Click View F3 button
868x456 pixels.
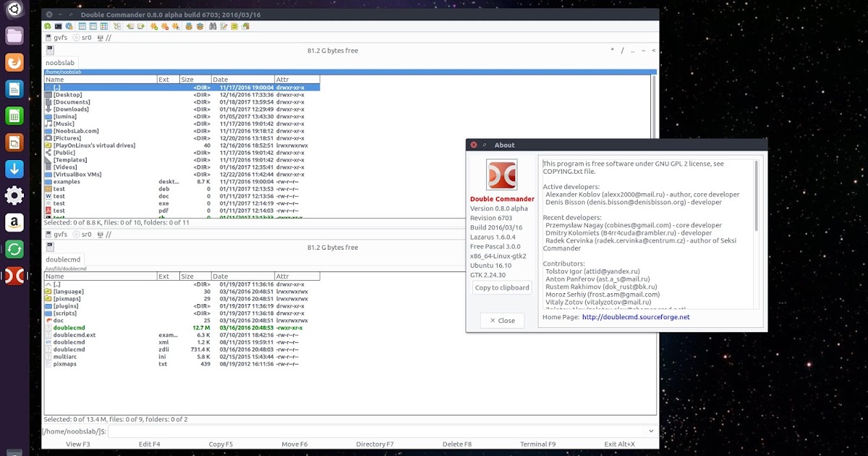[x=78, y=444]
